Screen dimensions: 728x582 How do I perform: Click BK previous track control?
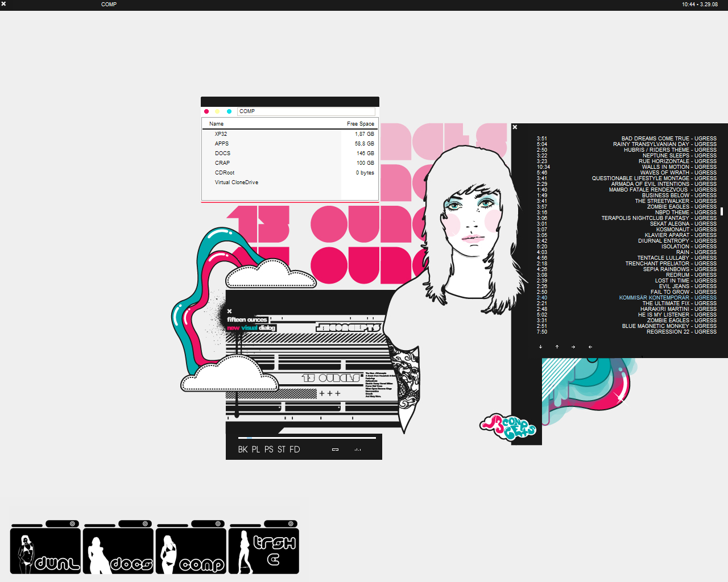click(243, 450)
